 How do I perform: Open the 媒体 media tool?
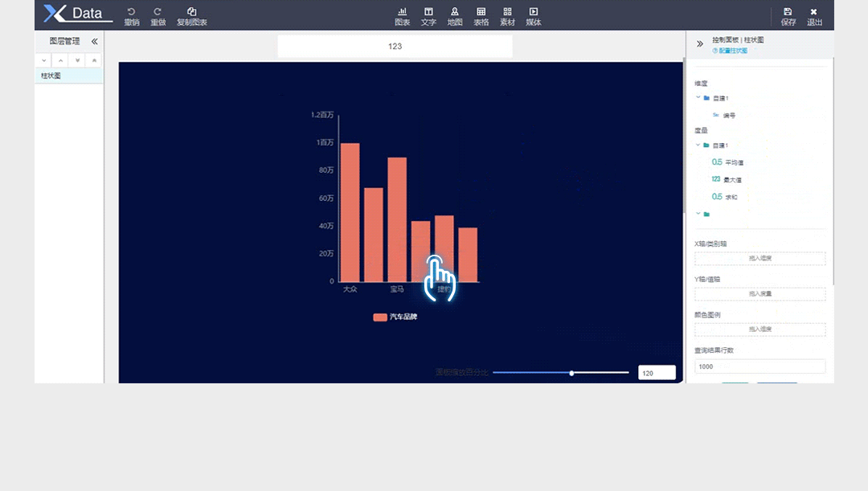[x=534, y=12]
